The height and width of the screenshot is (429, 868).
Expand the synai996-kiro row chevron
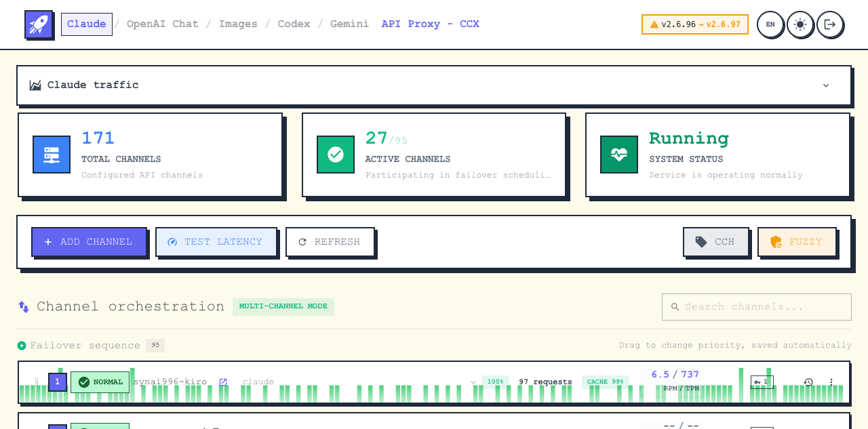click(x=473, y=382)
